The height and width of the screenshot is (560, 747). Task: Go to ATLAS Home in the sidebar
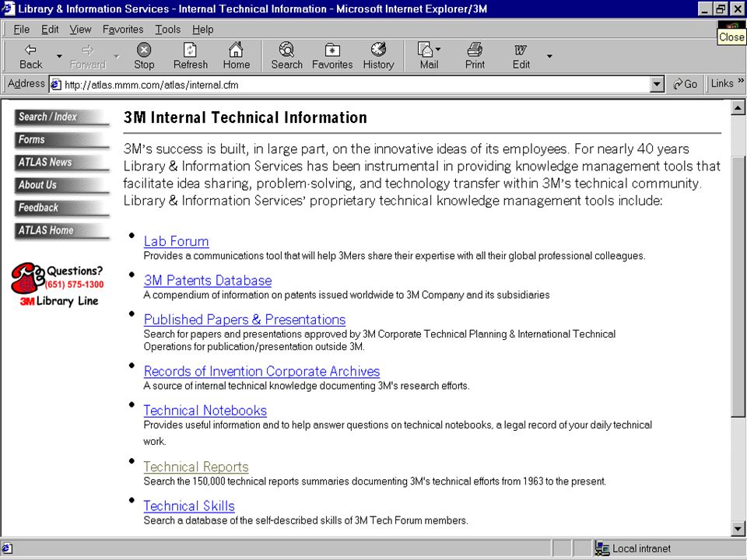(x=62, y=231)
